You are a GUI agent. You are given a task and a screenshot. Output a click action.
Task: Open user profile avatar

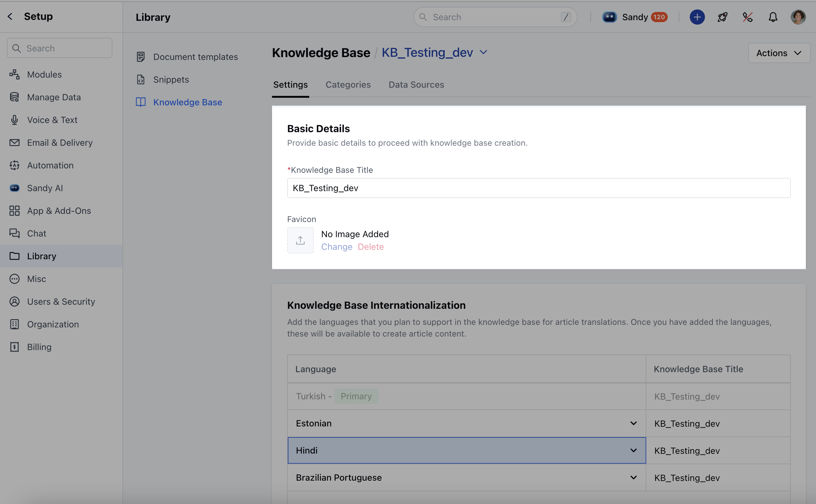[798, 17]
